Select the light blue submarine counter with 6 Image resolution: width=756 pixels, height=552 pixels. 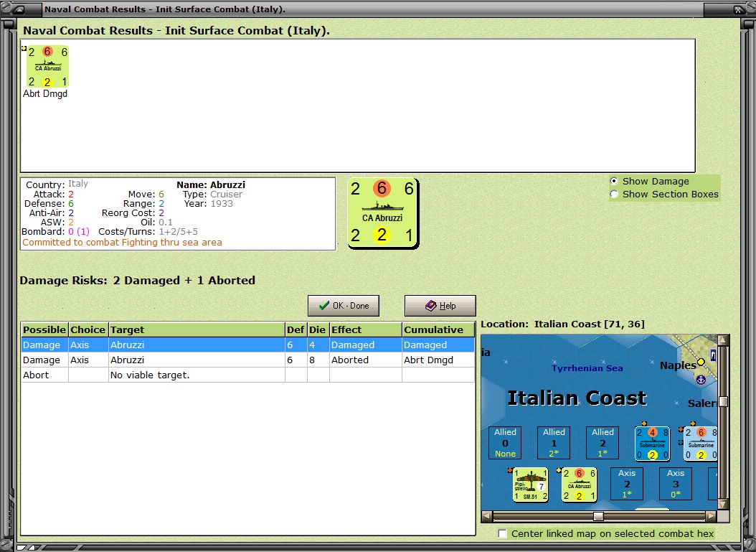coord(701,444)
